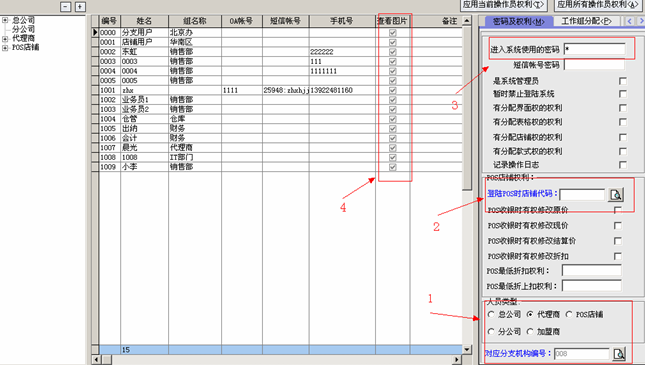Viewport: 645px width, 365px height.
Task: Expand the 总公司 tree node
Action: [x=5, y=20]
